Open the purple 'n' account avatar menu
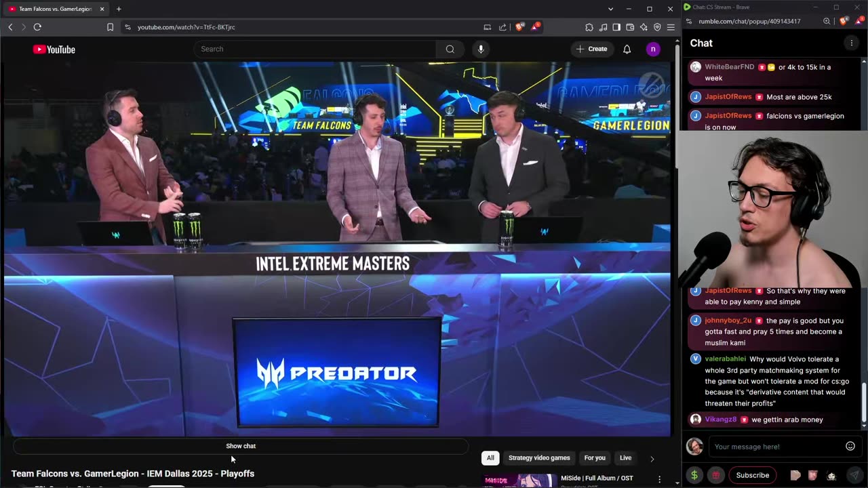 [653, 49]
